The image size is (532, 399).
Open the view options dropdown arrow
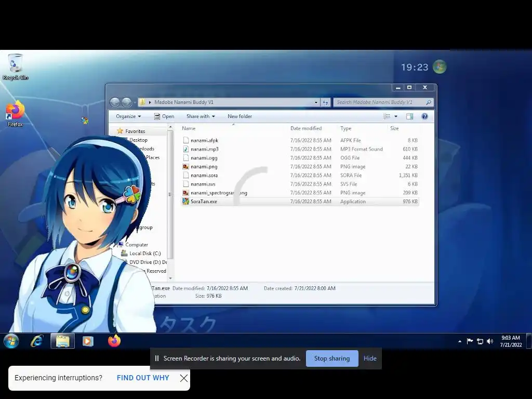point(395,116)
